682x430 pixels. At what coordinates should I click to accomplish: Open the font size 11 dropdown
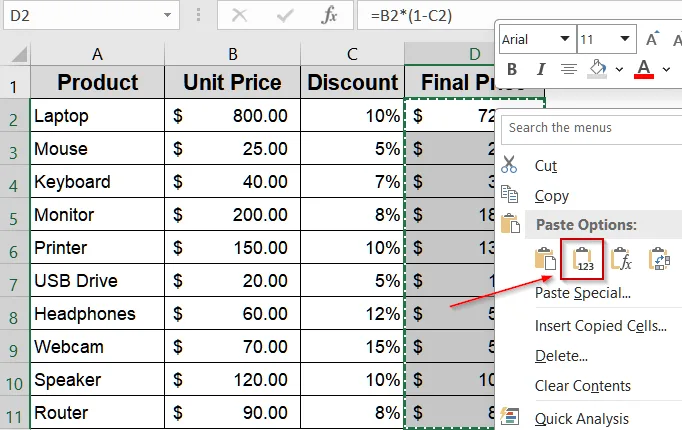(625, 39)
